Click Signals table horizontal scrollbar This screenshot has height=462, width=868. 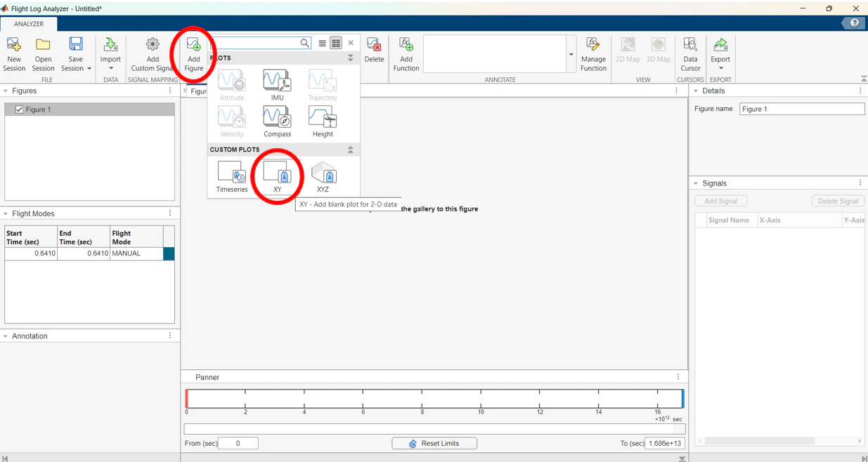click(760, 441)
